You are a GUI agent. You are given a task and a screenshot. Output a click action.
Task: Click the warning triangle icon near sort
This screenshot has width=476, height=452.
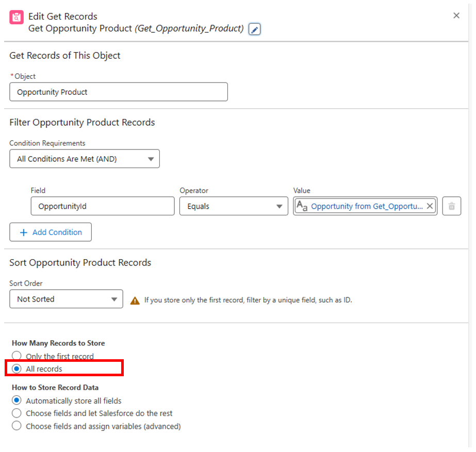coord(135,300)
